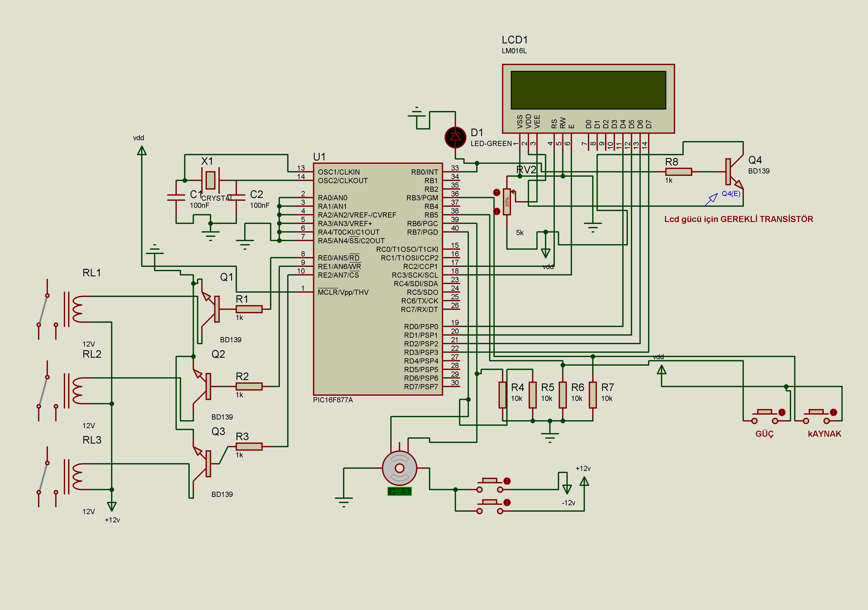Toggle the kAYNAK push button latch dot
Image resolution: width=868 pixels, height=610 pixels.
click(x=833, y=412)
